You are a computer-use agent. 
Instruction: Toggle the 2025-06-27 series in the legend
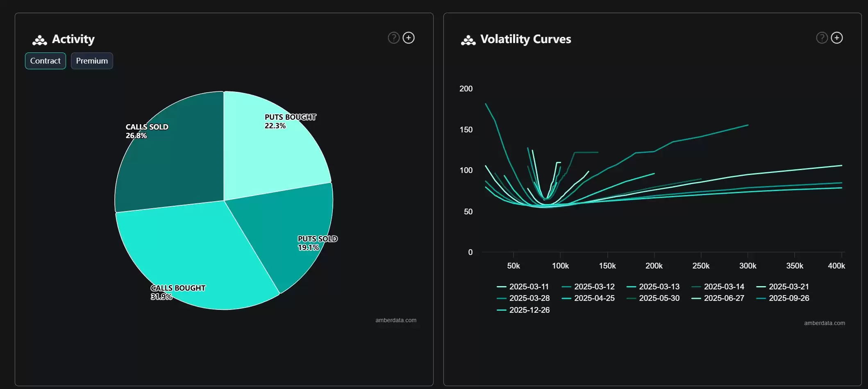(718, 298)
